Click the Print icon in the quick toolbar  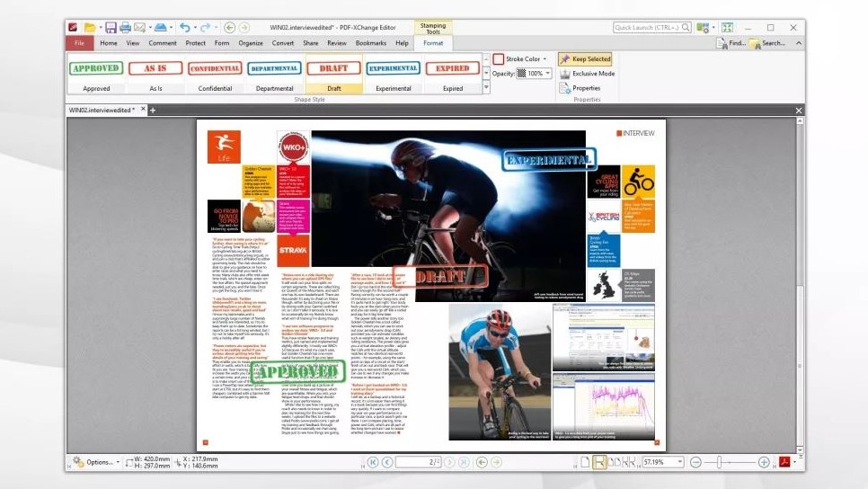coord(126,28)
